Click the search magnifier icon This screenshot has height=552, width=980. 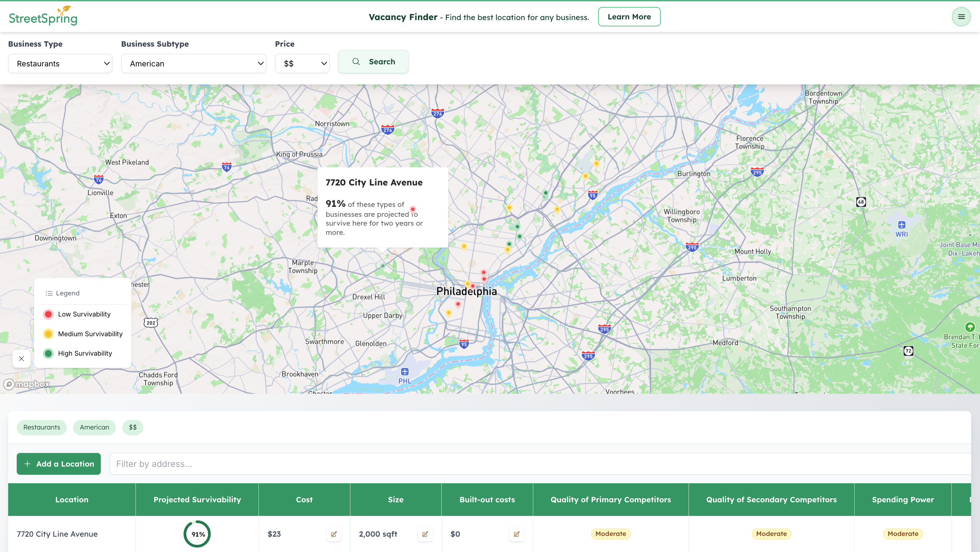point(356,61)
